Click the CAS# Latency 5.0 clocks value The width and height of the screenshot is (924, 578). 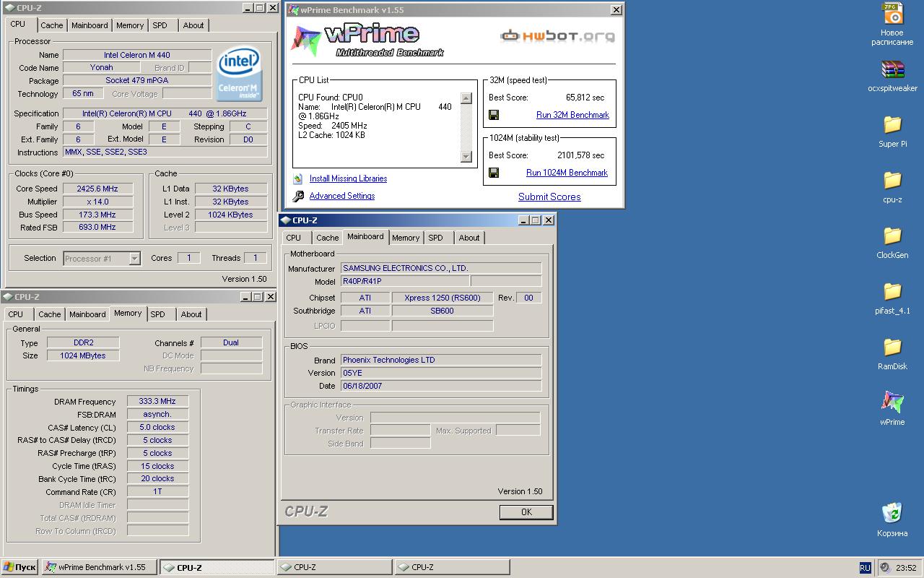(157, 427)
